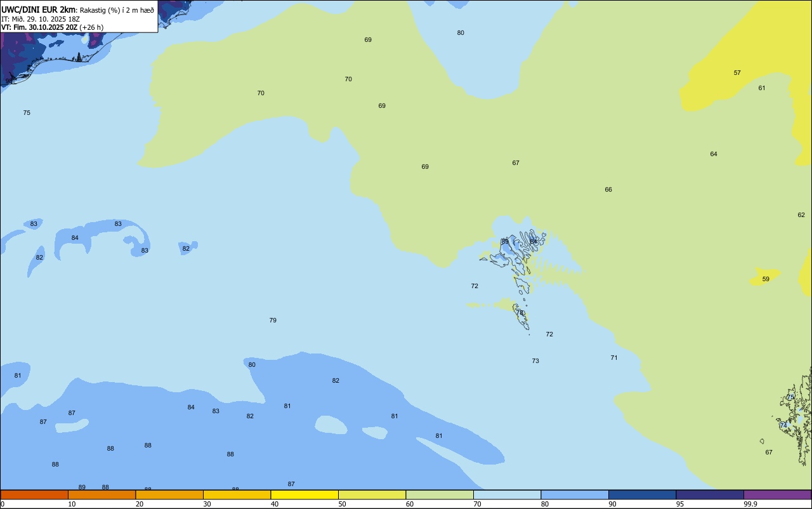This screenshot has width=812, height=509.
Task: Select the navy 95–99.9 legend swatch
Action: (x=710, y=494)
